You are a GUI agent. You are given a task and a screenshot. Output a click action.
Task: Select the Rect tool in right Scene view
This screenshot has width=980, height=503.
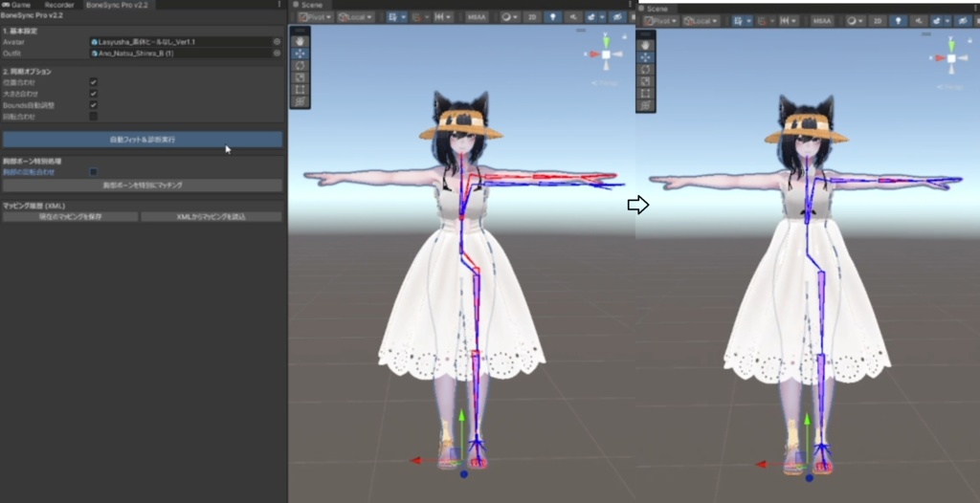[x=646, y=93]
